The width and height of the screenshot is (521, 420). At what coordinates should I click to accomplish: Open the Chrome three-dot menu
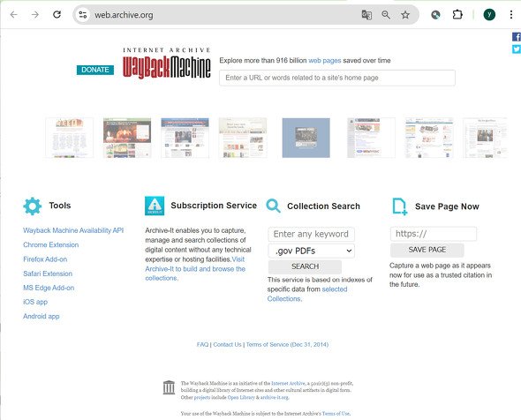tap(511, 15)
